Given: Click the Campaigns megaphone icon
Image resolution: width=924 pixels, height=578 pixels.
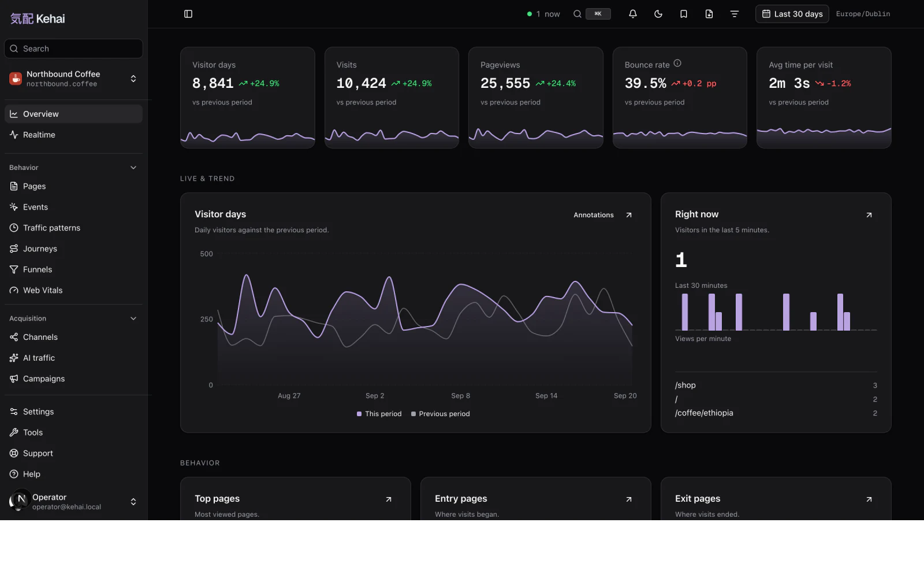Looking at the screenshot, I should [x=14, y=379].
